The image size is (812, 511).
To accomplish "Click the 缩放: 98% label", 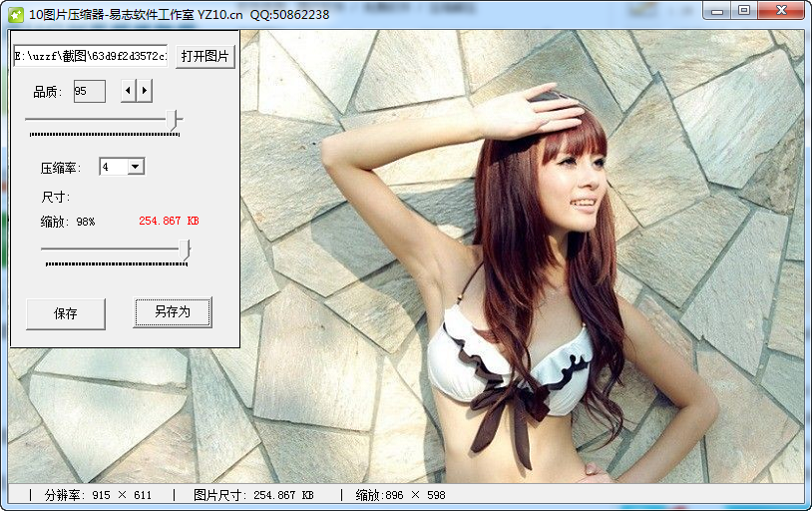I will (x=68, y=222).
